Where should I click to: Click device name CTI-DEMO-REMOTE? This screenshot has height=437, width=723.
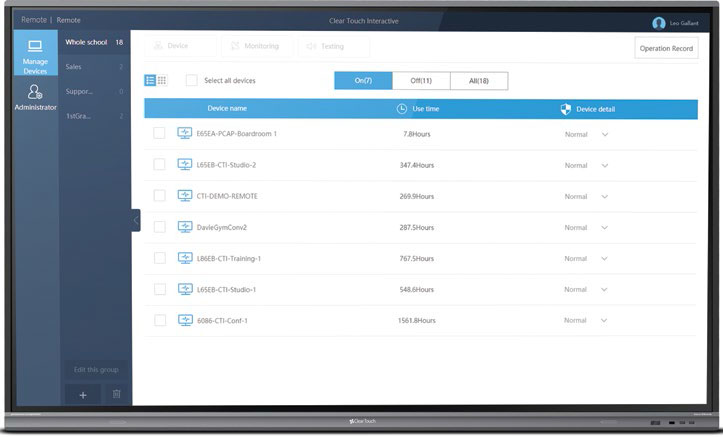point(227,196)
